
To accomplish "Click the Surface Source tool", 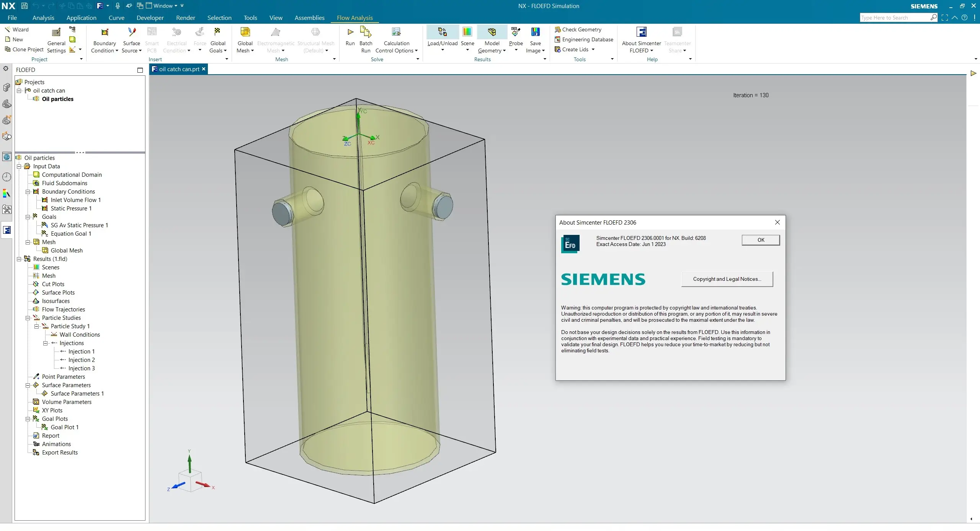I will click(x=131, y=40).
